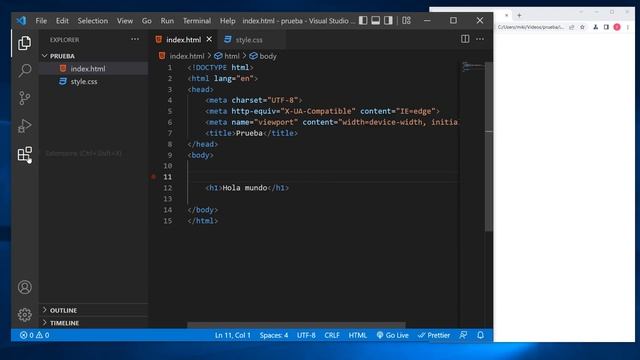Image resolution: width=640 pixels, height=360 pixels.
Task: Select Spaces: 4 indentation setting
Action: tap(274, 335)
